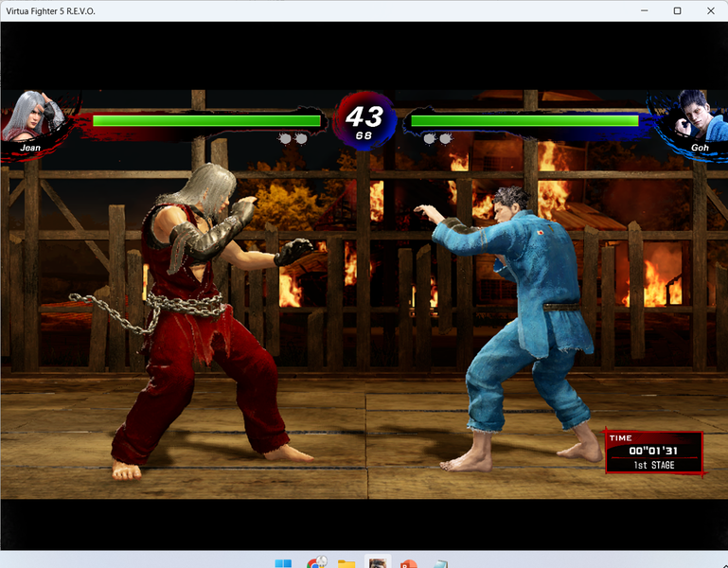Click Jean's character portrait
This screenshot has height=568, width=728.
33,116
